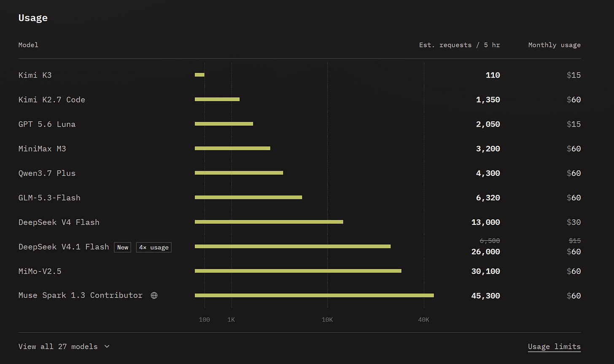Click the 6,320 requests value

point(488,197)
